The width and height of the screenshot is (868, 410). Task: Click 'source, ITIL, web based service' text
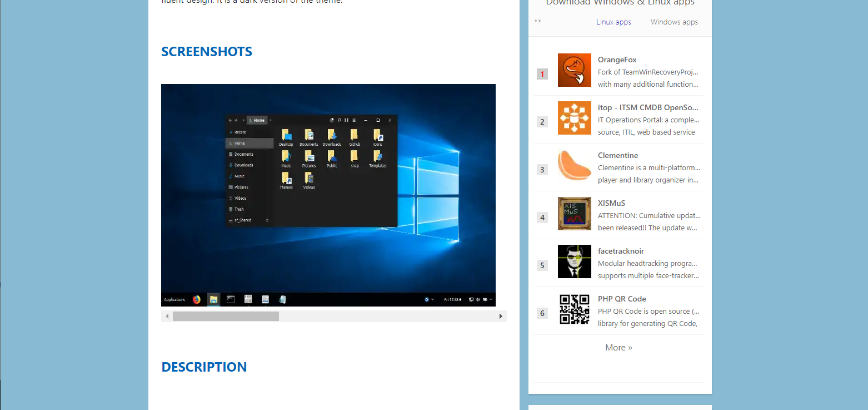tap(646, 132)
